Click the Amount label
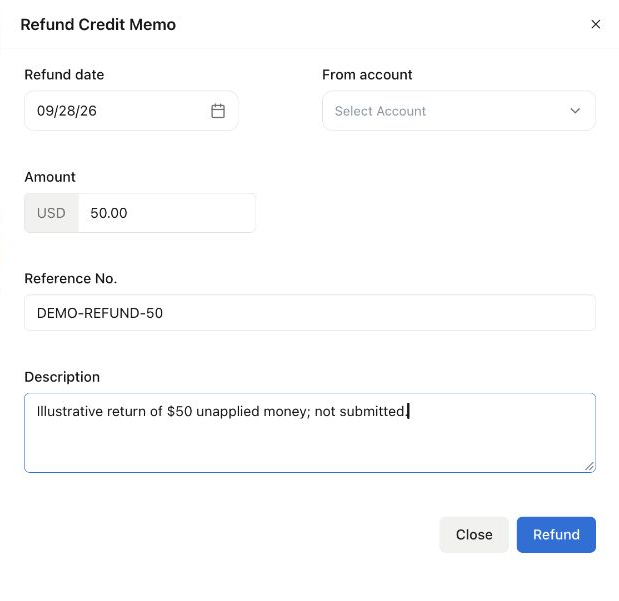This screenshot has height=601, width=619. pyautogui.click(x=50, y=177)
